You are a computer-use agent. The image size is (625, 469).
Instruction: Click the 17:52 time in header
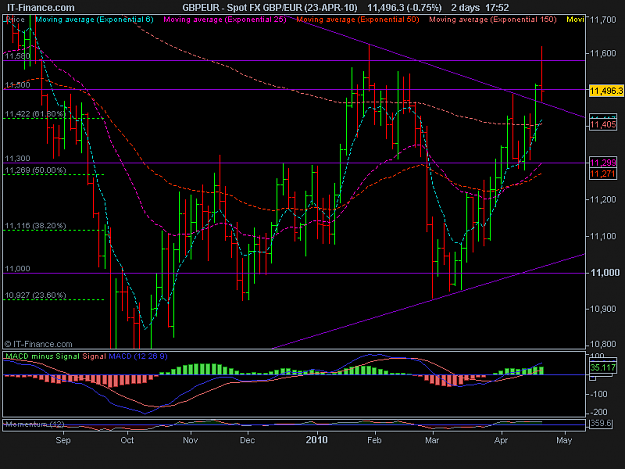point(497,8)
